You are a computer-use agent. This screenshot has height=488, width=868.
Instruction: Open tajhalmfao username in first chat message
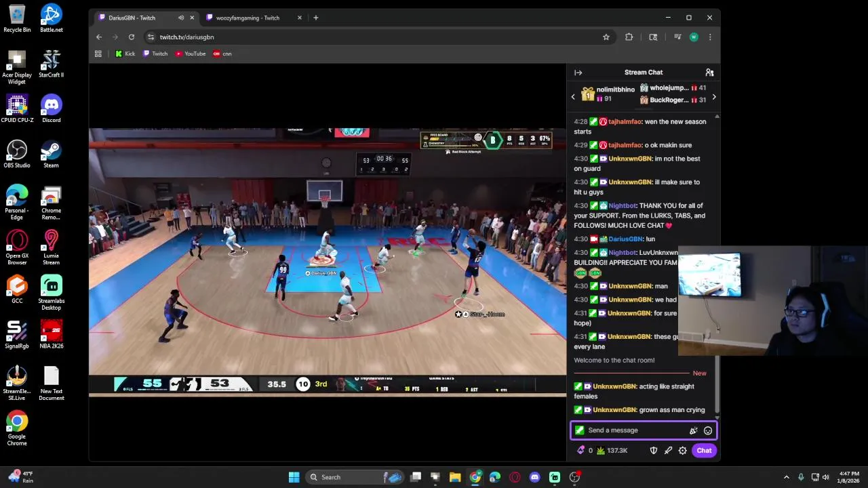pos(625,122)
